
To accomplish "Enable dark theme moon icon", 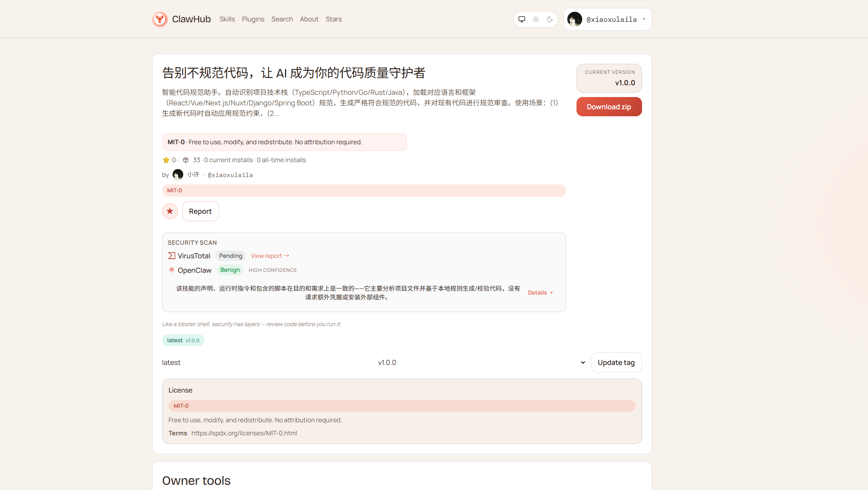I will point(550,19).
